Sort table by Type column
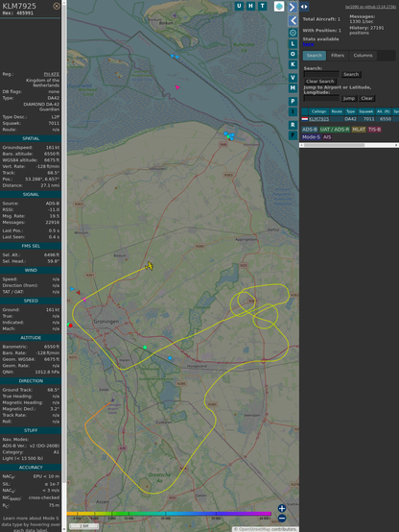399x532 pixels. [x=350, y=111]
